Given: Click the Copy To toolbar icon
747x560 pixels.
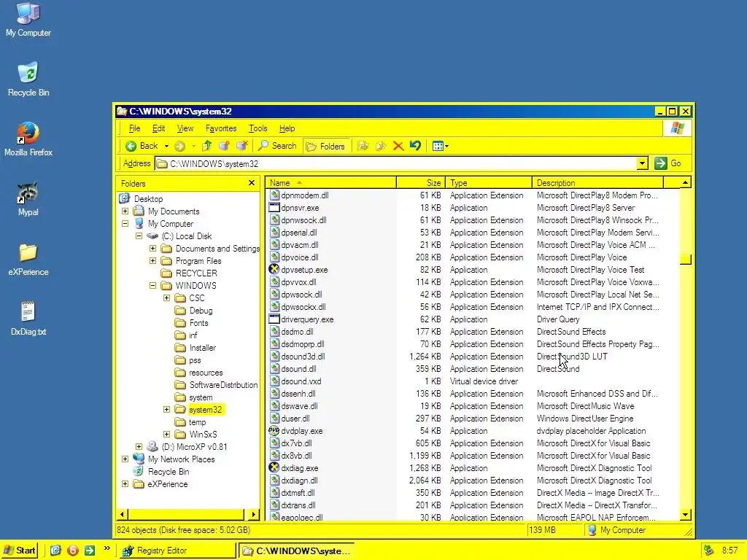Looking at the screenshot, I should coord(381,146).
